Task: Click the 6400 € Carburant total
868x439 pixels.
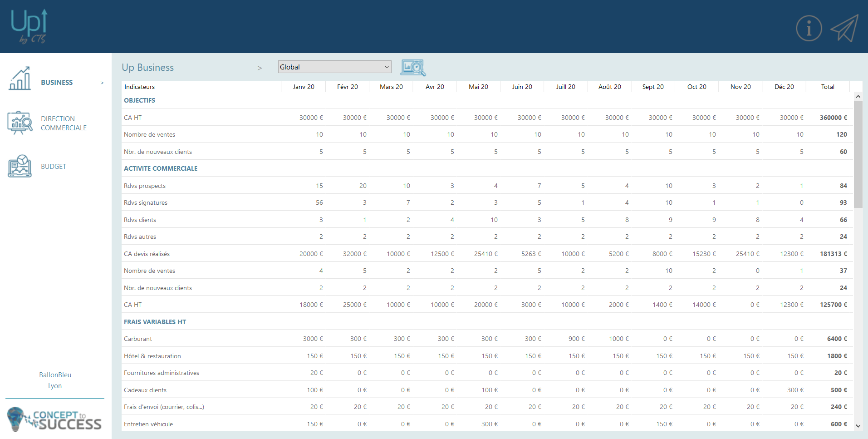Action: click(837, 339)
